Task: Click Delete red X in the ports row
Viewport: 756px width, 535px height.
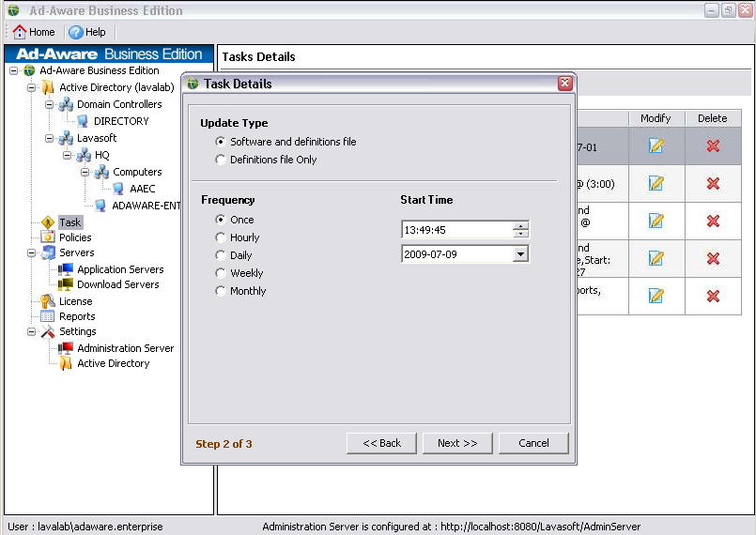Action: 713,296
